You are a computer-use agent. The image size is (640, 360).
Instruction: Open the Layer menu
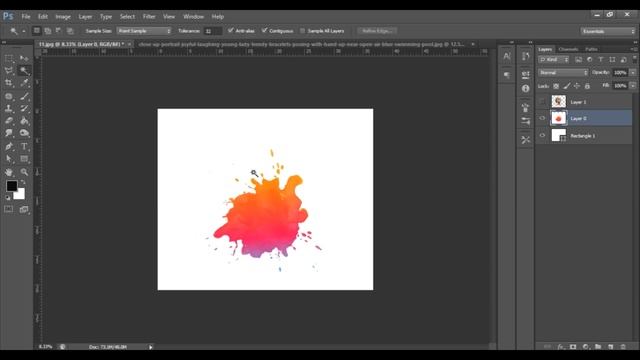point(85,17)
